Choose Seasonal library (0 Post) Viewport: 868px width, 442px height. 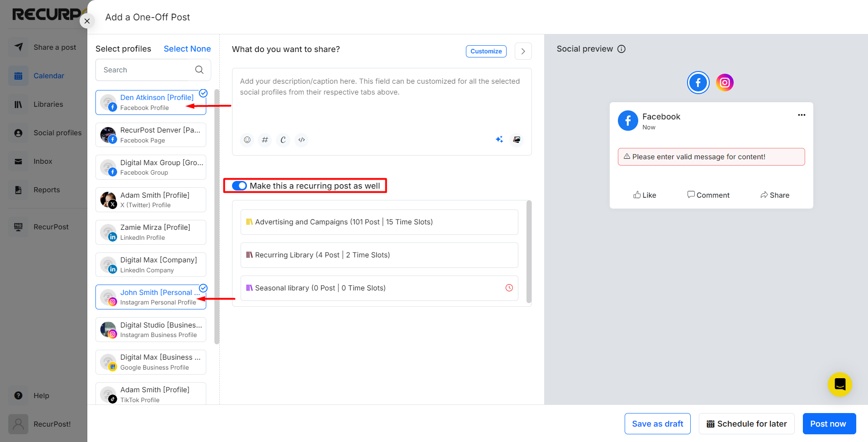379,288
